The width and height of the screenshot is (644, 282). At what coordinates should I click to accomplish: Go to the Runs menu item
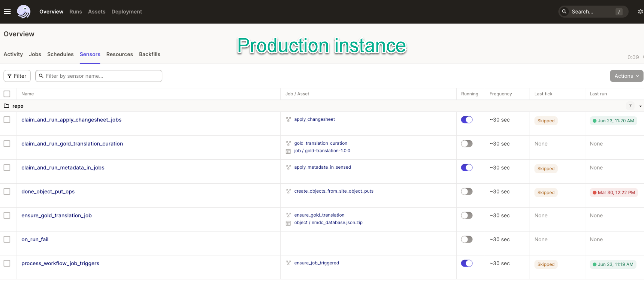tap(76, 12)
